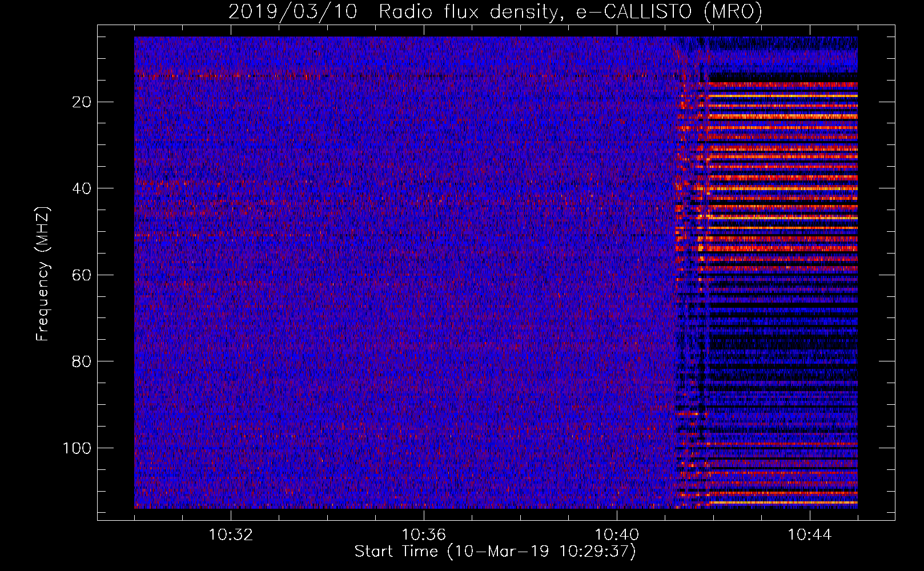Image resolution: width=924 pixels, height=571 pixels.
Task: Click the plot title '2019/03/10 Radio flux density'
Action: [x=393, y=12]
